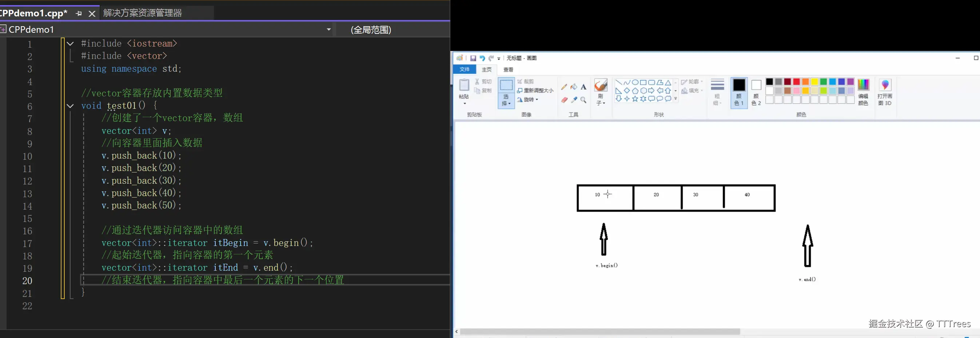Open Paint 3D from the ribbon
The width and height of the screenshot is (980, 338).
pos(885,92)
